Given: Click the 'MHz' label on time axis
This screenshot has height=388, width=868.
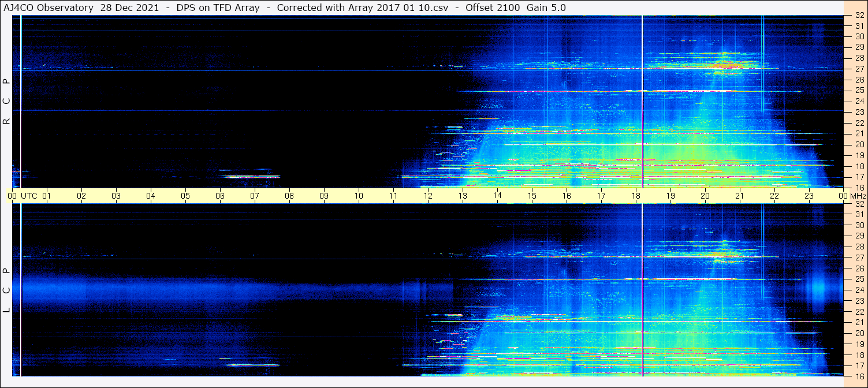Looking at the screenshot, I should (858, 196).
